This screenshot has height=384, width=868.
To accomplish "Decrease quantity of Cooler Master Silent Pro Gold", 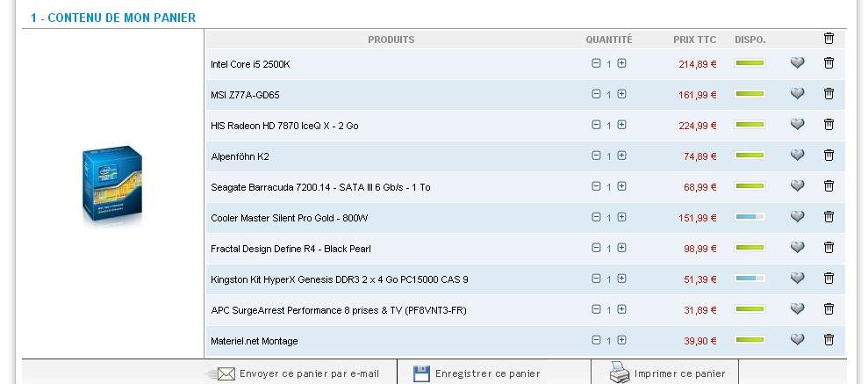I will tap(596, 217).
